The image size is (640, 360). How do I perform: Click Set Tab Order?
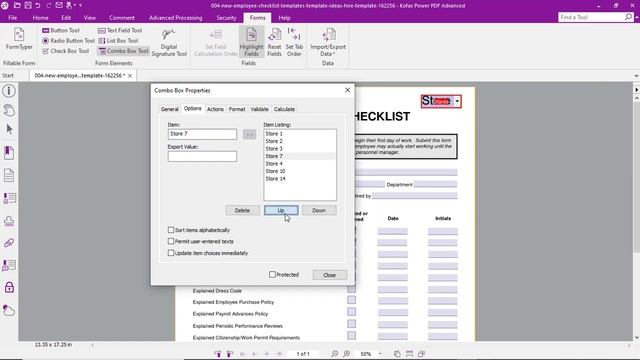pyautogui.click(x=294, y=42)
